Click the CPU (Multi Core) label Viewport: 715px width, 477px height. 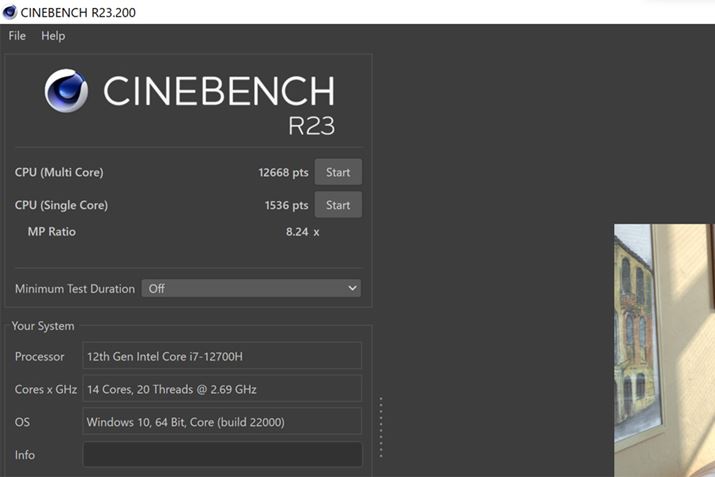point(59,172)
